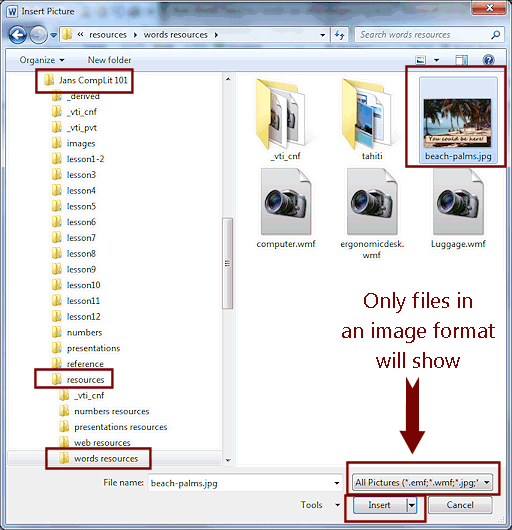Image resolution: width=512 pixels, height=530 pixels.
Task: Select the web resources folder
Action: tap(95, 443)
